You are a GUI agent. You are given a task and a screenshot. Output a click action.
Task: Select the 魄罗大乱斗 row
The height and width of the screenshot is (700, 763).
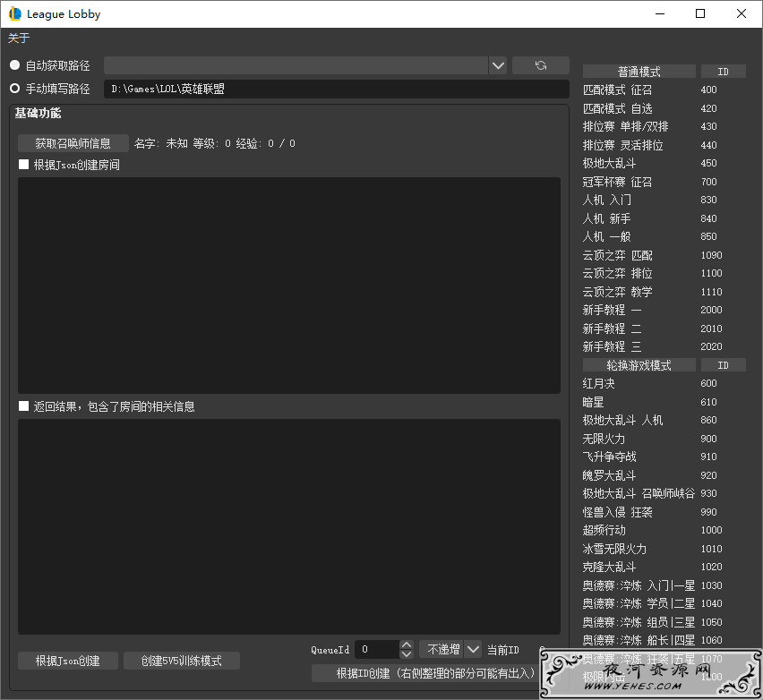pyautogui.click(x=664, y=475)
